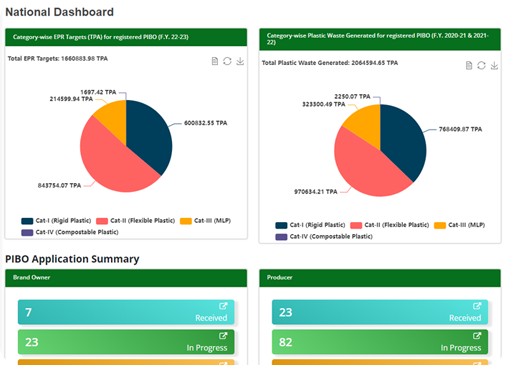Refresh the EPR Targets chart

click(x=227, y=61)
